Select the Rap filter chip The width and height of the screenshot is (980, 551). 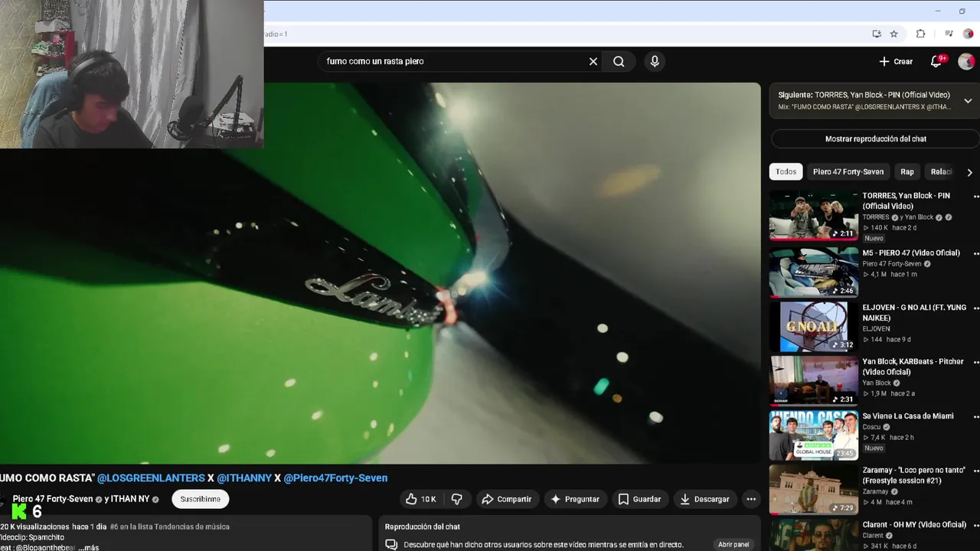tap(907, 171)
